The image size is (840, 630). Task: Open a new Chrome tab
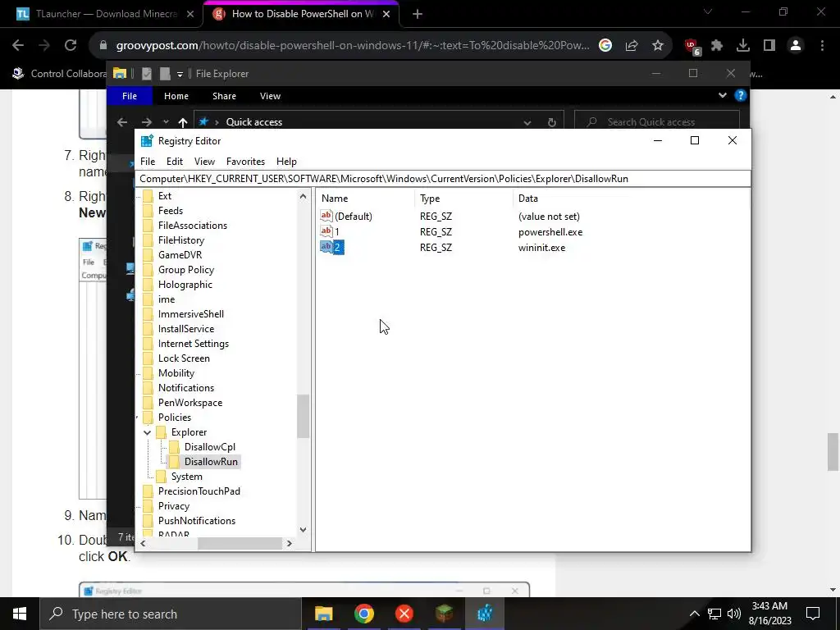click(x=418, y=14)
